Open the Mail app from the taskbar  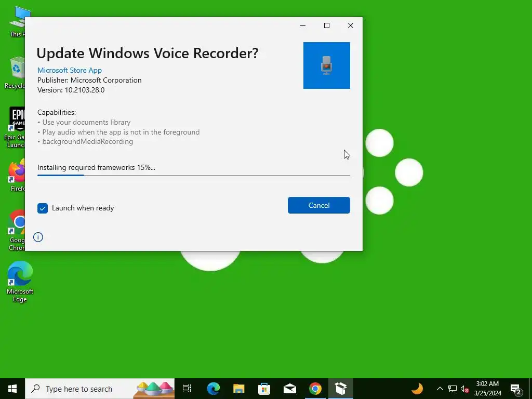pos(290,389)
